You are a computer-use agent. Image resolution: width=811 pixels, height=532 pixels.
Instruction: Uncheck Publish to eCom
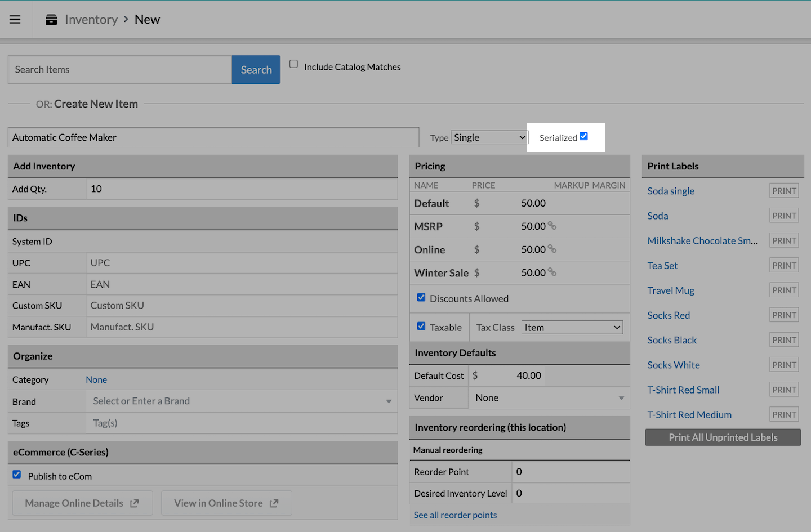17,475
